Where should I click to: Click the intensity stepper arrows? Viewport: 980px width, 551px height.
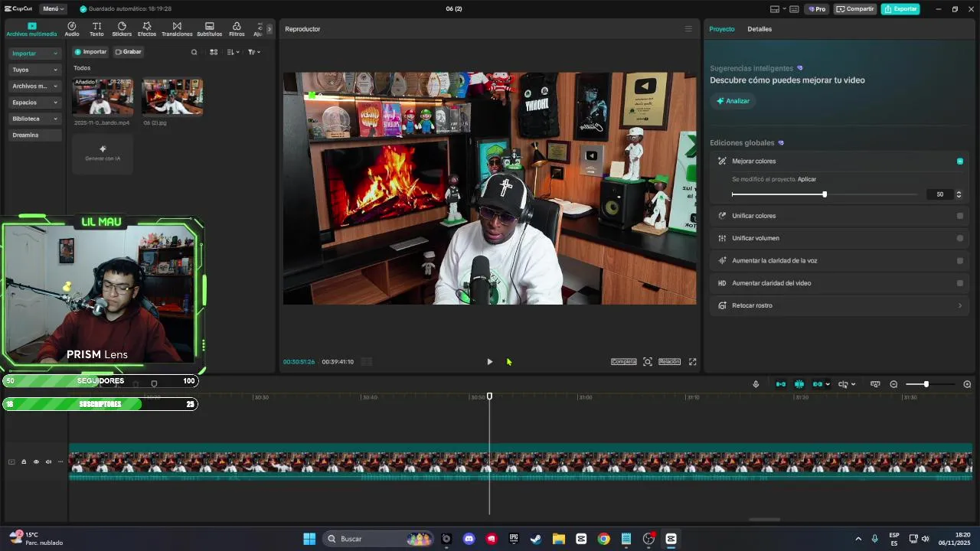pyautogui.click(x=959, y=194)
